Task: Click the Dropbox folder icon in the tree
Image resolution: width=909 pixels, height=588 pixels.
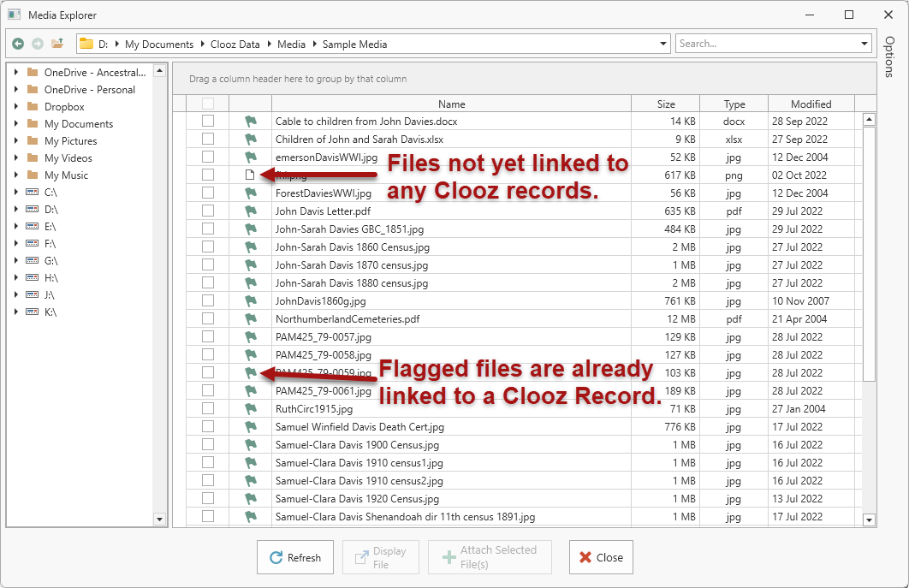Action: click(33, 107)
